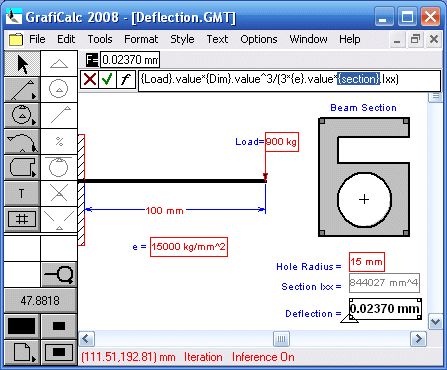Open the function f button
Viewport: 447px width, 370px height.
(125, 80)
